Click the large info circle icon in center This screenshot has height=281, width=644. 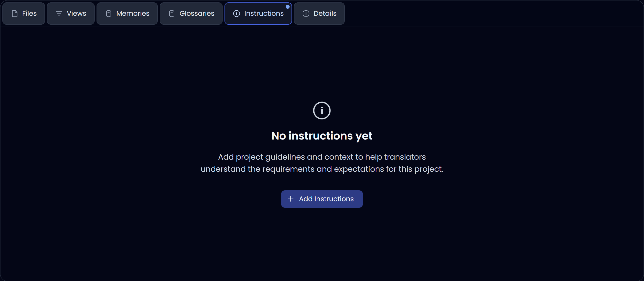[x=322, y=111]
